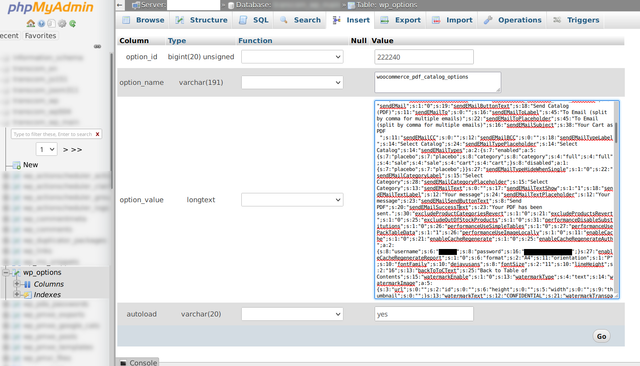
Task: Click the Columns blue bars icon
Action: [27, 284]
